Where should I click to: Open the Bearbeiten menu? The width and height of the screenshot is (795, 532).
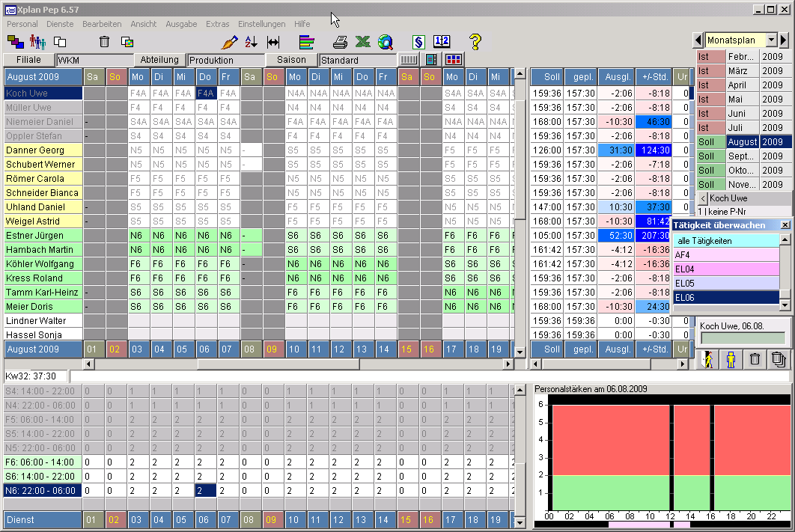102,24
